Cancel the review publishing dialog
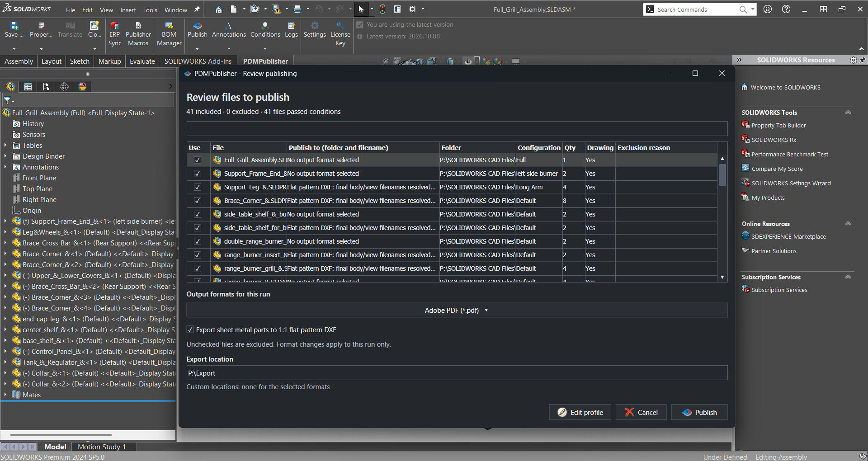This screenshot has width=868, height=461. (x=641, y=412)
